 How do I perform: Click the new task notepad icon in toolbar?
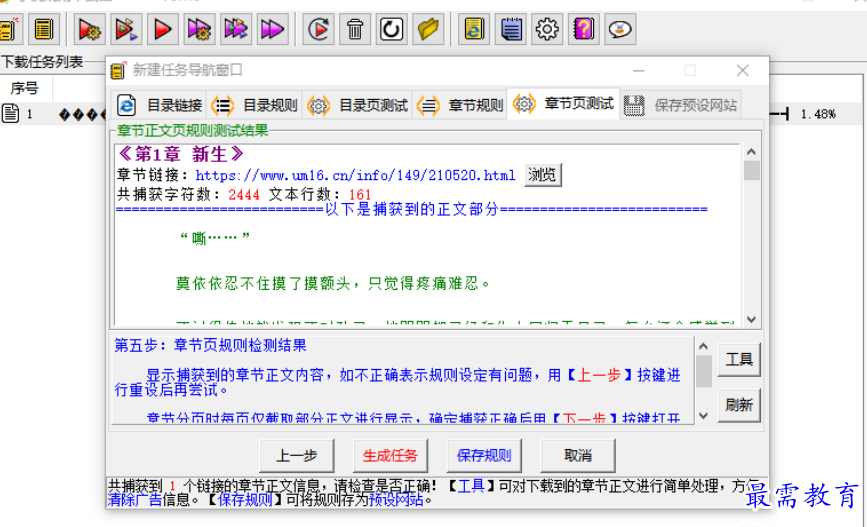tap(8, 29)
